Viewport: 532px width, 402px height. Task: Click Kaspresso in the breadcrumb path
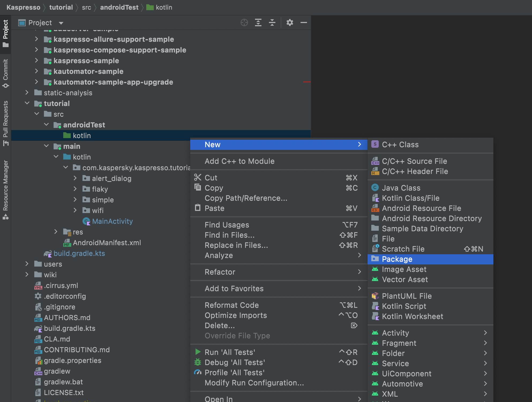[x=23, y=7]
